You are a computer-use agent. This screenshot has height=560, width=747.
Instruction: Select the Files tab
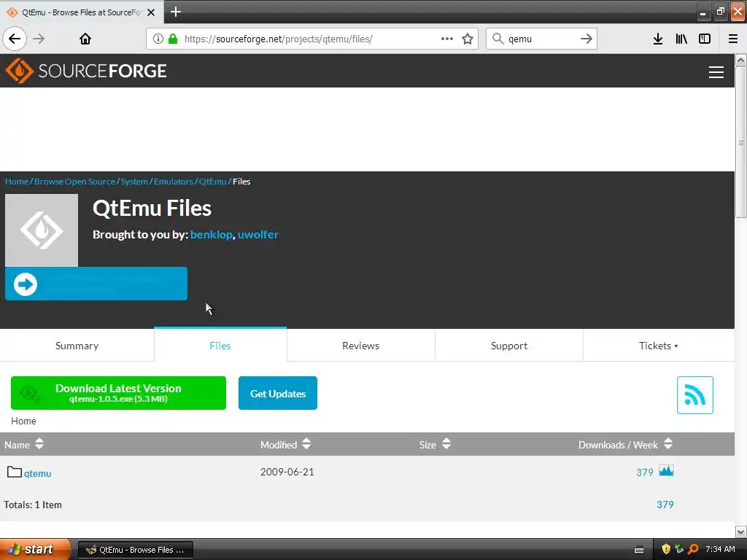(x=220, y=346)
